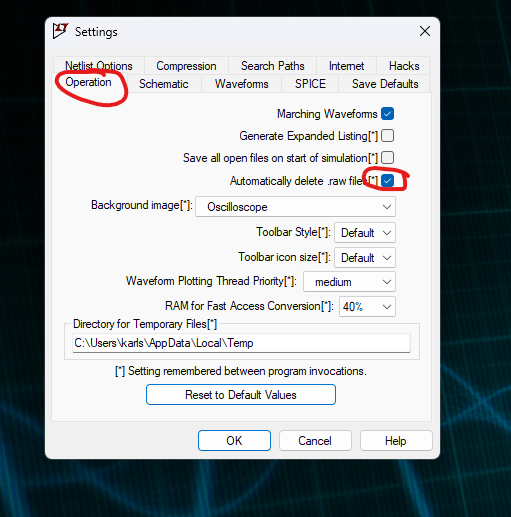This screenshot has height=517, width=511.
Task: Switch to the Internet tab
Action: point(346,66)
